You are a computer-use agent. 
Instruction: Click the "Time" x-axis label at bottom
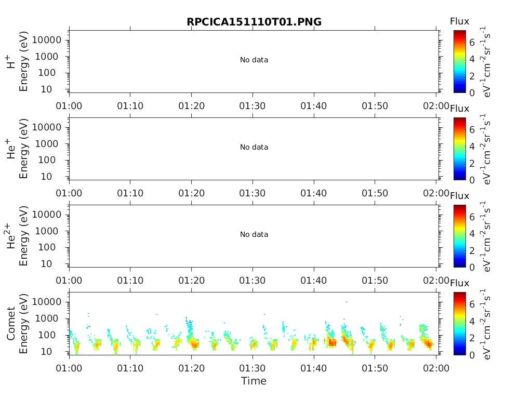[254, 381]
